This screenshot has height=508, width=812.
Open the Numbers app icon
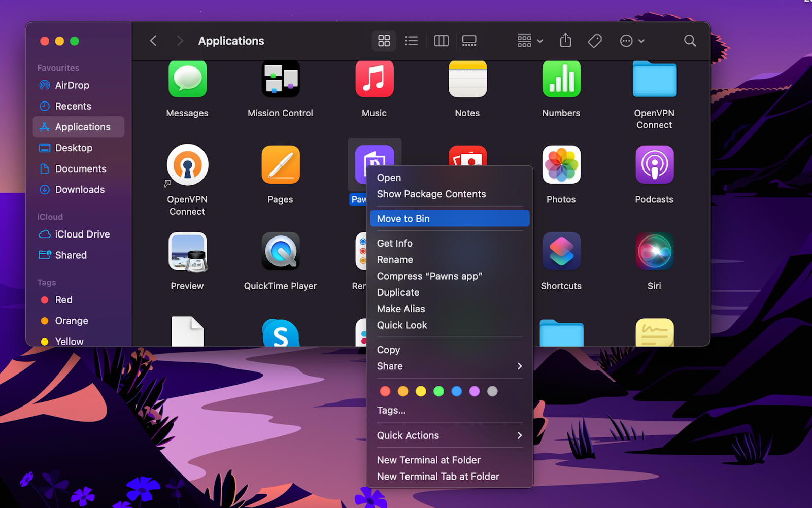click(561, 79)
